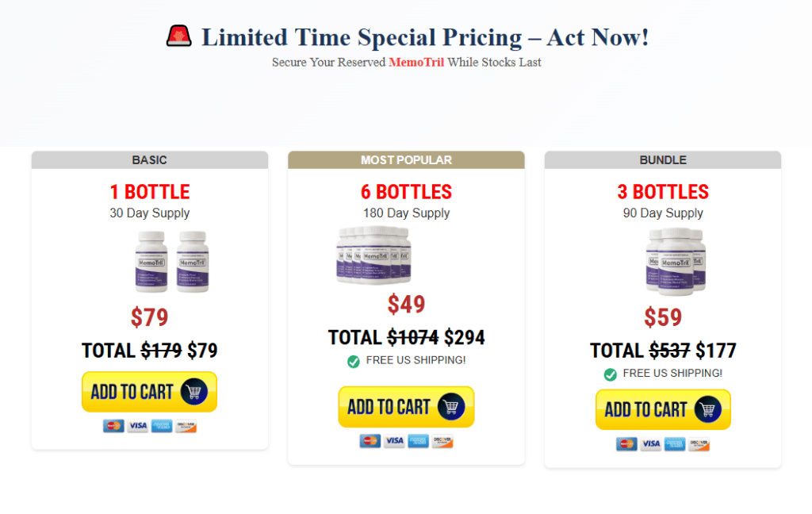Add the 1 Bottle package to cart
The image size is (812, 514).
pyautogui.click(x=149, y=392)
